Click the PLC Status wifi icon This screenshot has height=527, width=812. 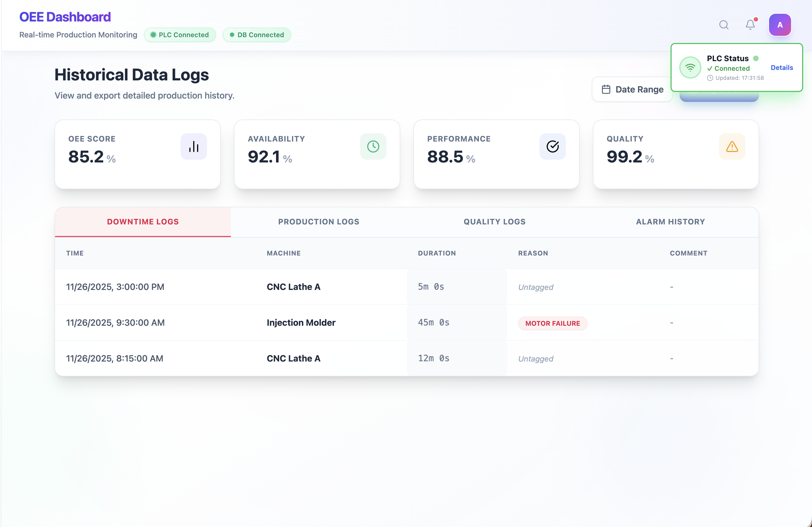point(690,67)
